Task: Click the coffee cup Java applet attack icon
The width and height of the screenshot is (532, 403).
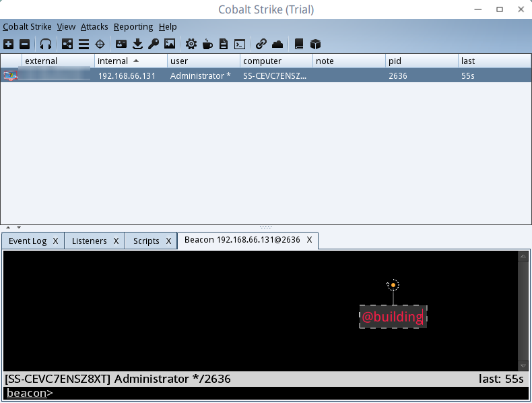Action: pyautogui.click(x=207, y=44)
